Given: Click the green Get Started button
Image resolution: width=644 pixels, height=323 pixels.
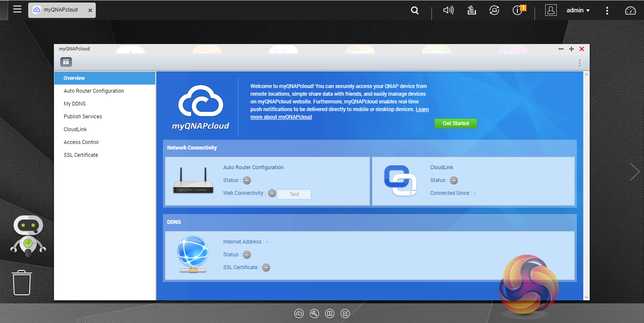Looking at the screenshot, I should (x=456, y=123).
